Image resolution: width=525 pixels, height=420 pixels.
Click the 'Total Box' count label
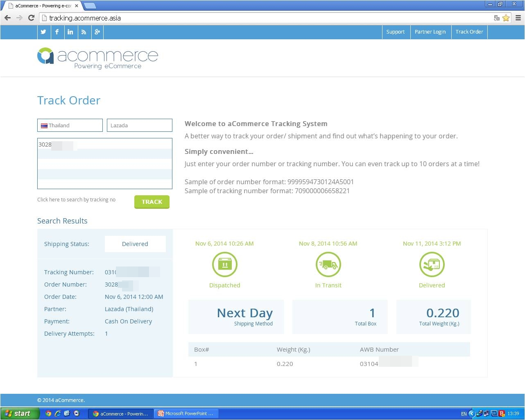click(365, 323)
